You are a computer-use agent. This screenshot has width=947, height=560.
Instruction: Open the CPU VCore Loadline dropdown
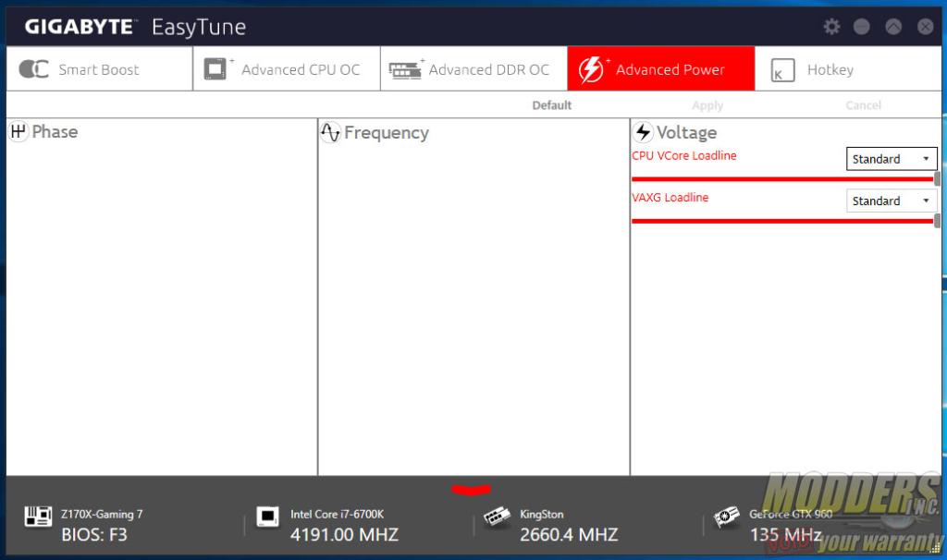tap(892, 159)
